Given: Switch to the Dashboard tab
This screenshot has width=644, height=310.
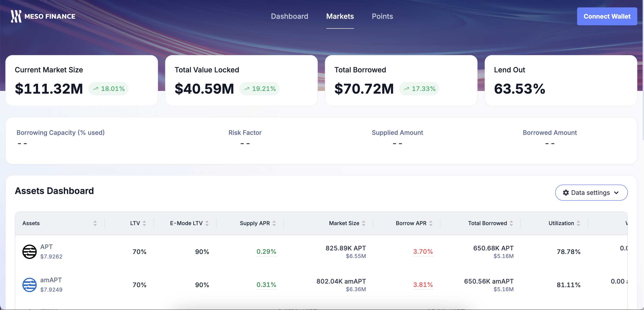Looking at the screenshot, I should [x=289, y=16].
